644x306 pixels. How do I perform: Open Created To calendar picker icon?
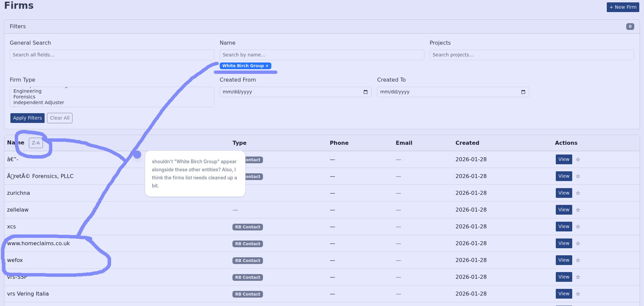point(523,92)
